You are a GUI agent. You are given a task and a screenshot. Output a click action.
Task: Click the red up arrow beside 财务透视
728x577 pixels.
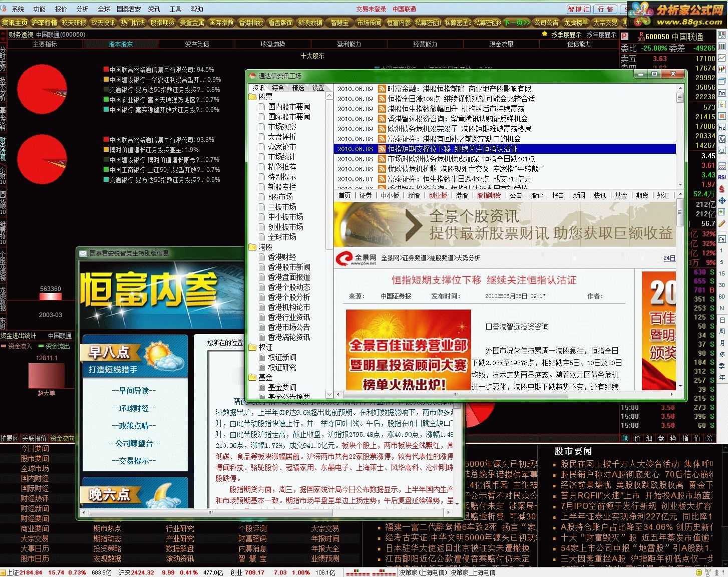pos(4,35)
